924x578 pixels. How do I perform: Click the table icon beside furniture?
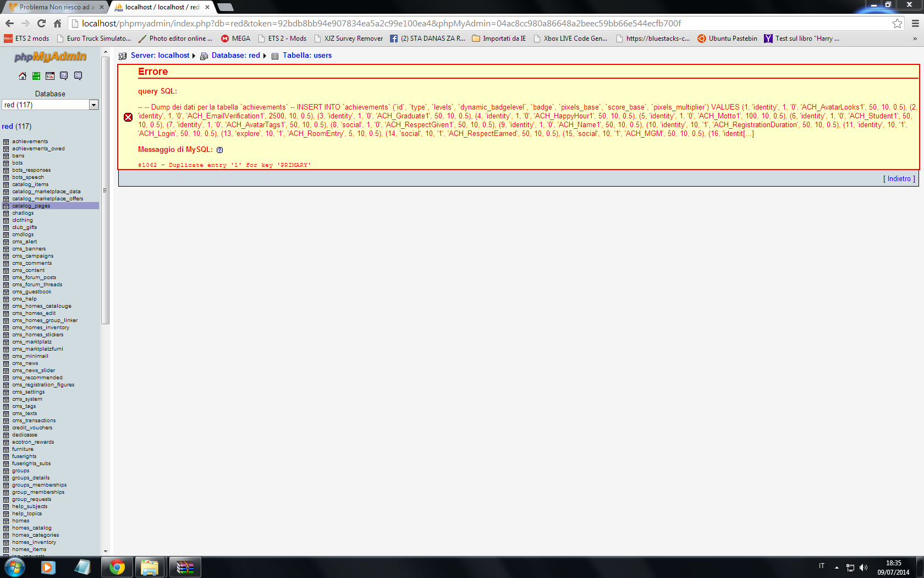click(6, 449)
